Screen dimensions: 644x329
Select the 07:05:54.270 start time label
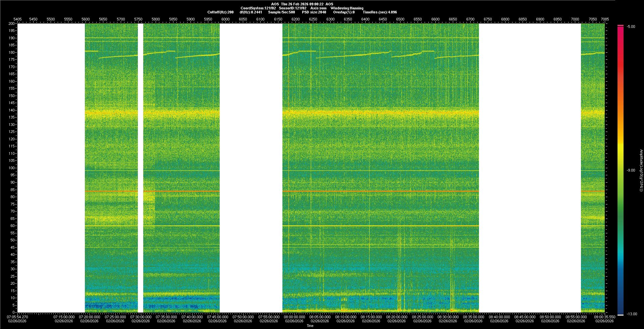point(18,317)
